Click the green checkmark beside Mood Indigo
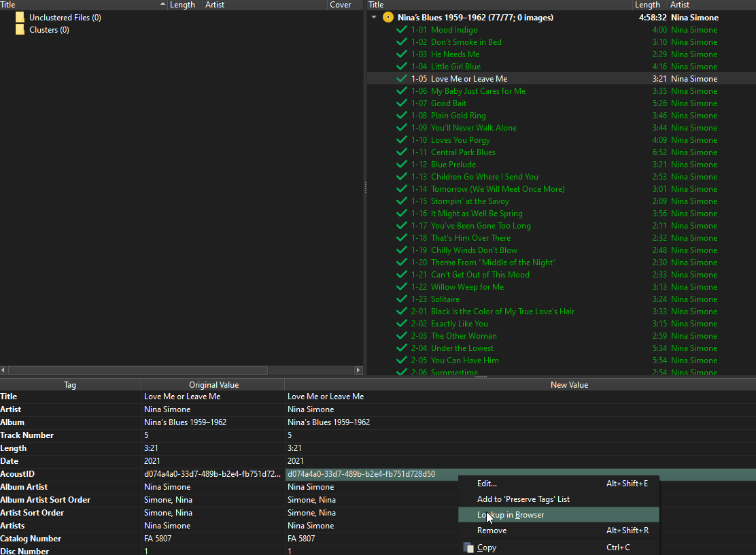Image resolution: width=756 pixels, height=555 pixels. tap(402, 30)
